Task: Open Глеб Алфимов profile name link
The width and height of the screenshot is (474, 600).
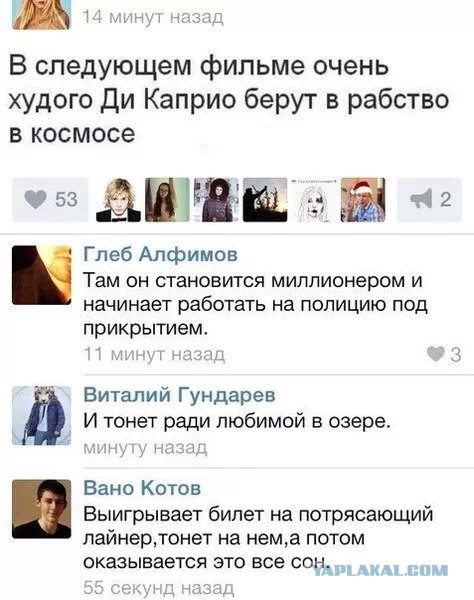Action: click(160, 254)
